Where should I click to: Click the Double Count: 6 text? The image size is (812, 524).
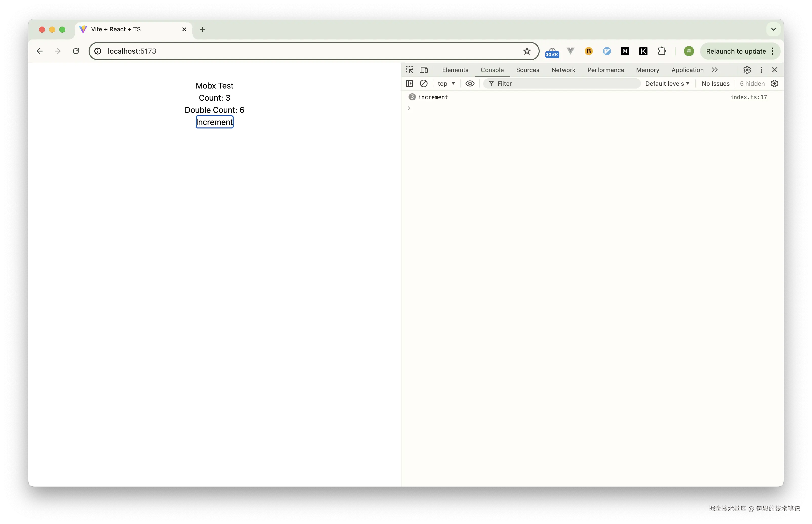tap(214, 110)
